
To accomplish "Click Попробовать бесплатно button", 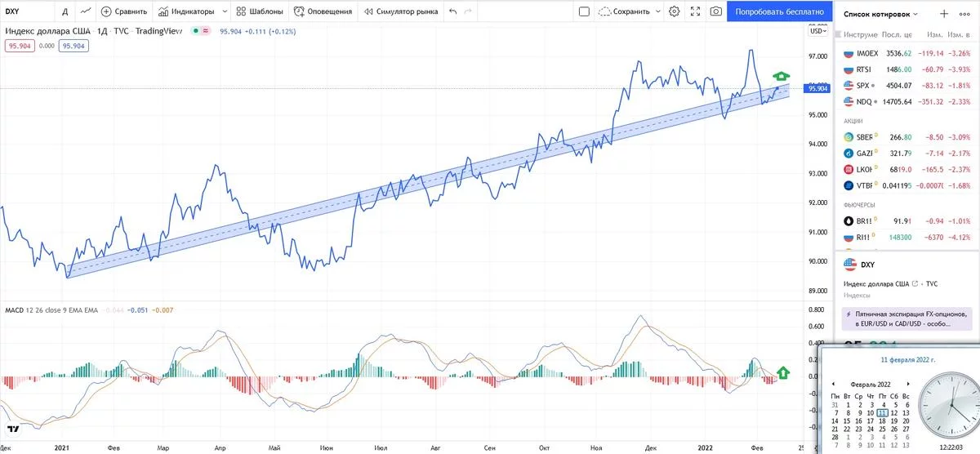I will point(780,11).
